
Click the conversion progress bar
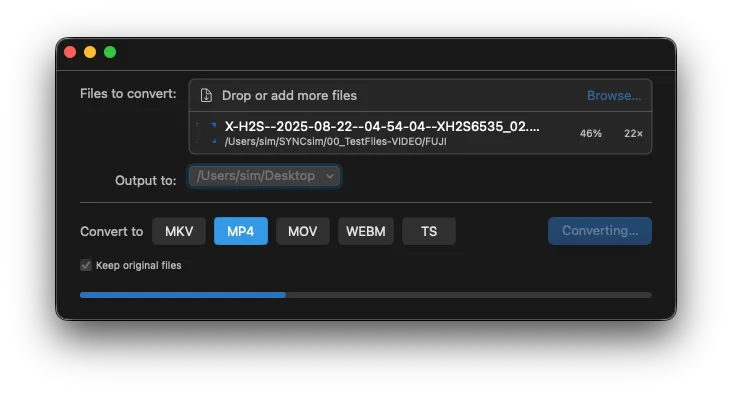point(366,295)
